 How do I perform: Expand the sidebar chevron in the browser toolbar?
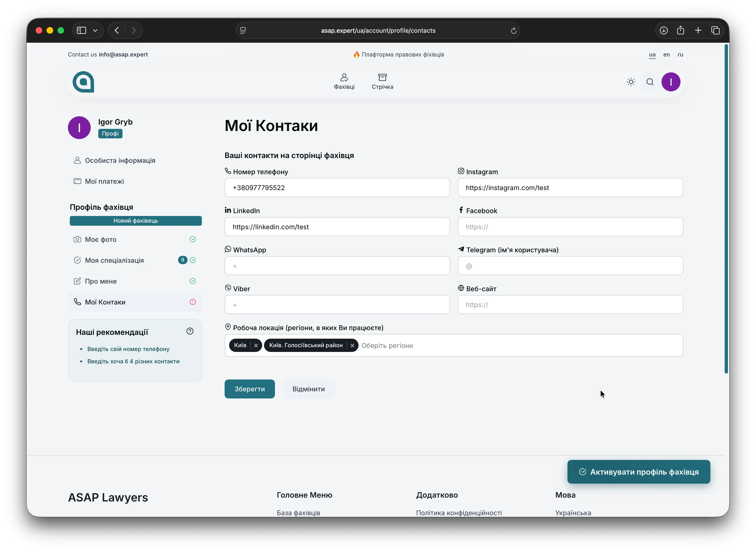pyautogui.click(x=96, y=30)
